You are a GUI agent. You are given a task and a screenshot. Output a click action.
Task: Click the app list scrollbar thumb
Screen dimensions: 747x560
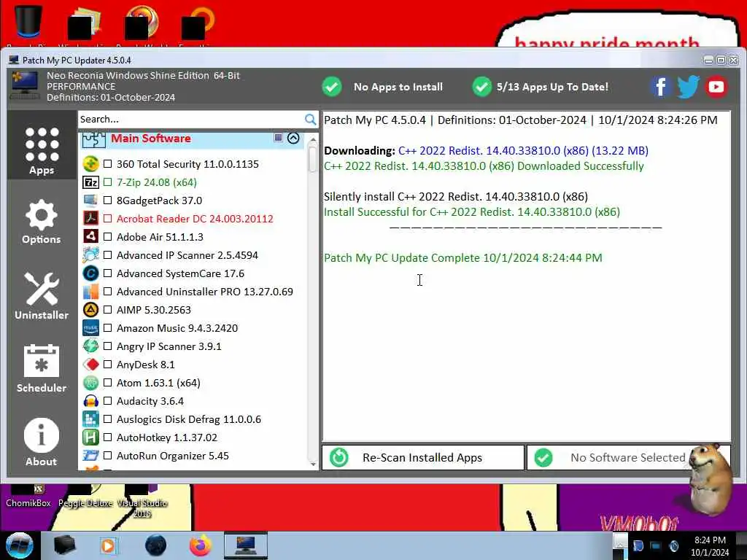pos(312,158)
